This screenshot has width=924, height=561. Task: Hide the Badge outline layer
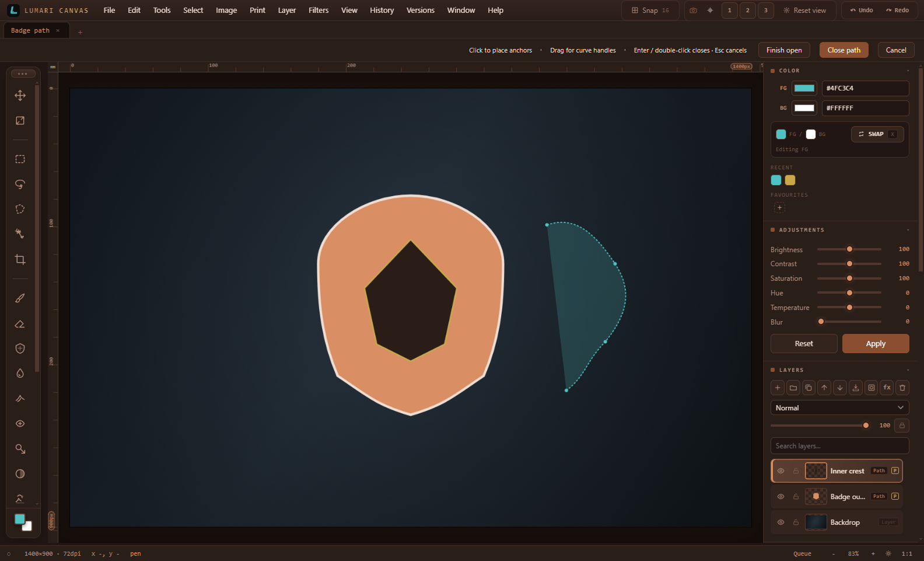pyautogui.click(x=780, y=497)
